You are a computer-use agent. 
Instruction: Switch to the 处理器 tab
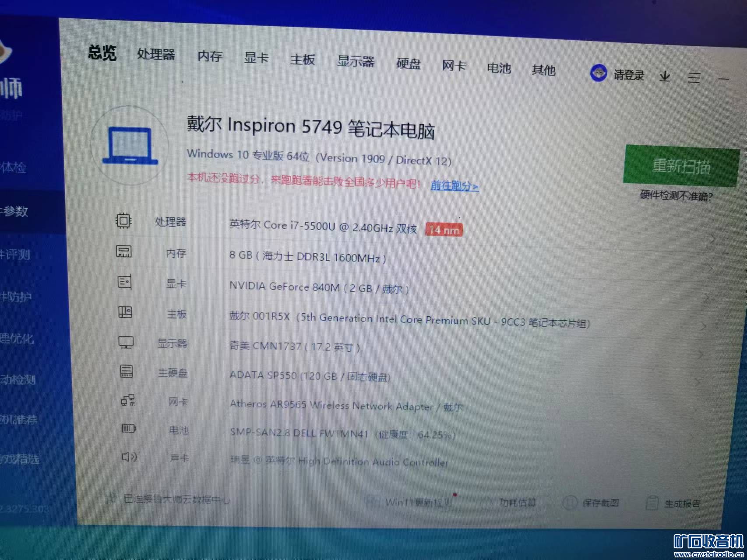[156, 55]
